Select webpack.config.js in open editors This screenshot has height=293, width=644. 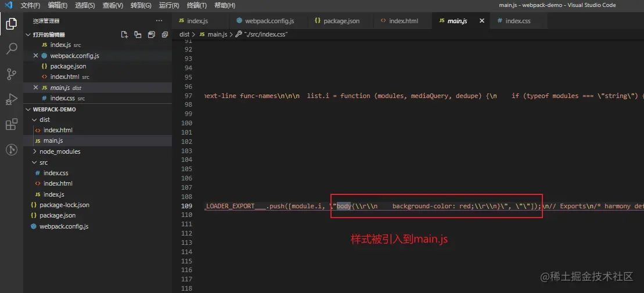(98, 56)
